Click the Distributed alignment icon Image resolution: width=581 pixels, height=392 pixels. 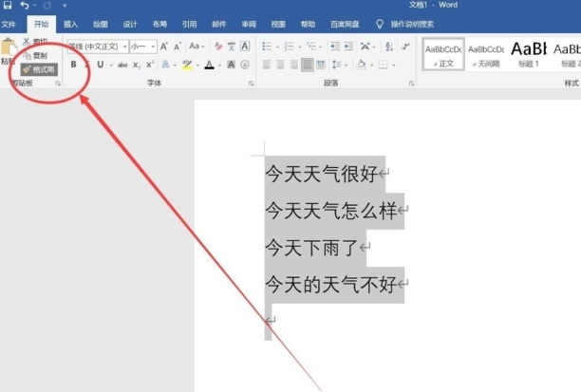click(321, 65)
